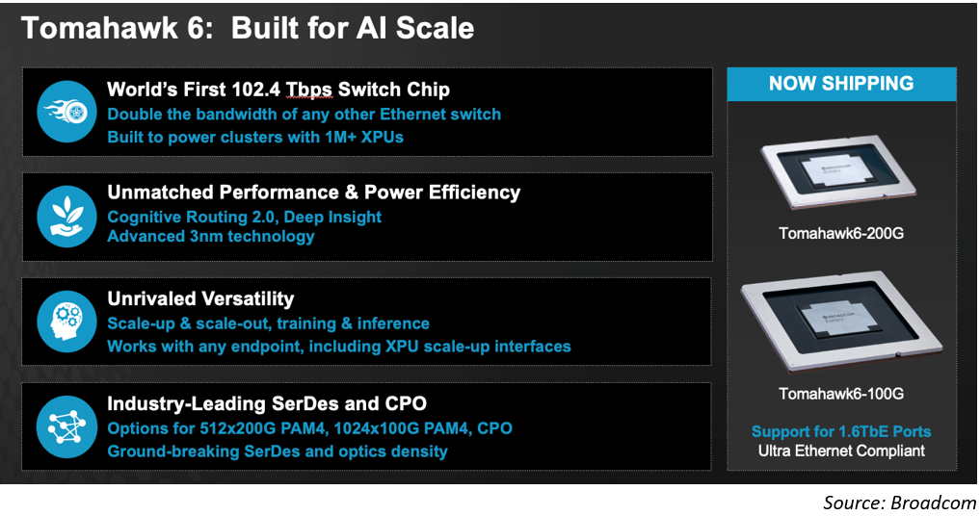The width and height of the screenshot is (980, 516).
Task: Click the speedometer icon beside the switch chip heading
Action: (x=66, y=112)
